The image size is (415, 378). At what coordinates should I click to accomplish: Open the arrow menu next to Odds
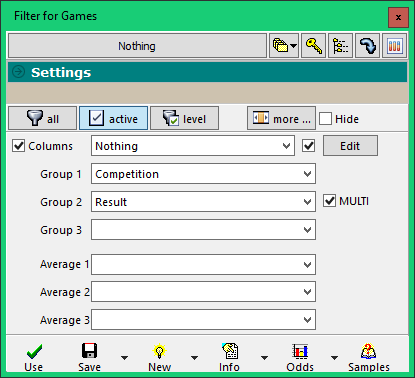[x=334, y=358]
